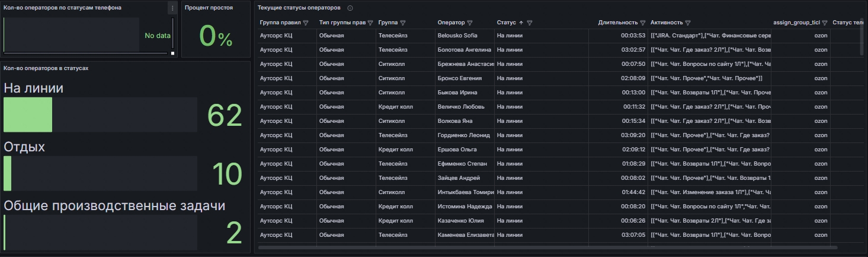This screenshot has width=868, height=257.
Task: Sort the table by Группа правил header
Action: pos(281,23)
